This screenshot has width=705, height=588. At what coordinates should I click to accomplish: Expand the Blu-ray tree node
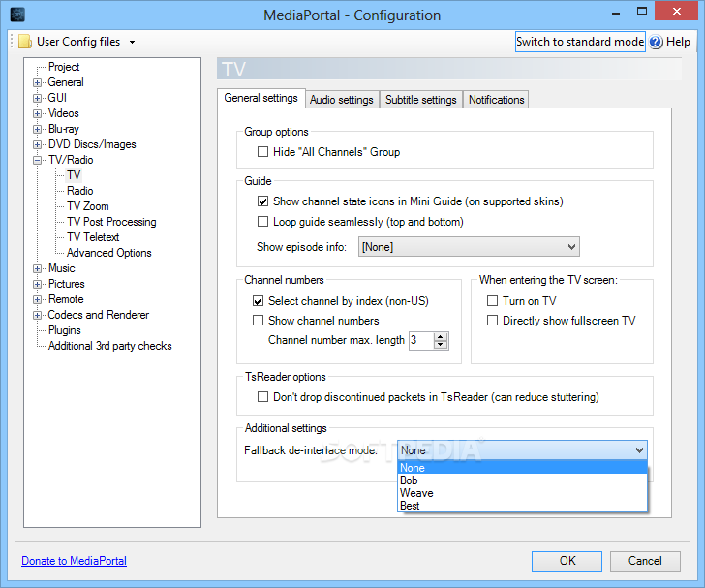coord(38,129)
